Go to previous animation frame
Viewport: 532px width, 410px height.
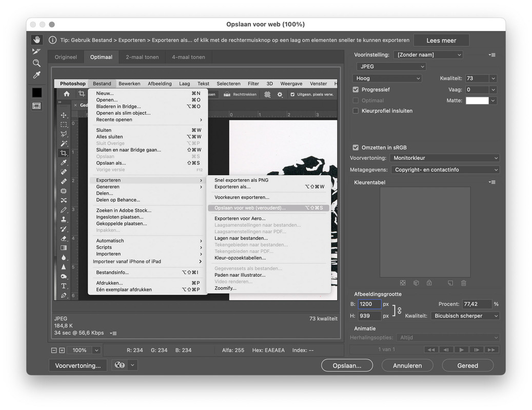tap(446, 350)
